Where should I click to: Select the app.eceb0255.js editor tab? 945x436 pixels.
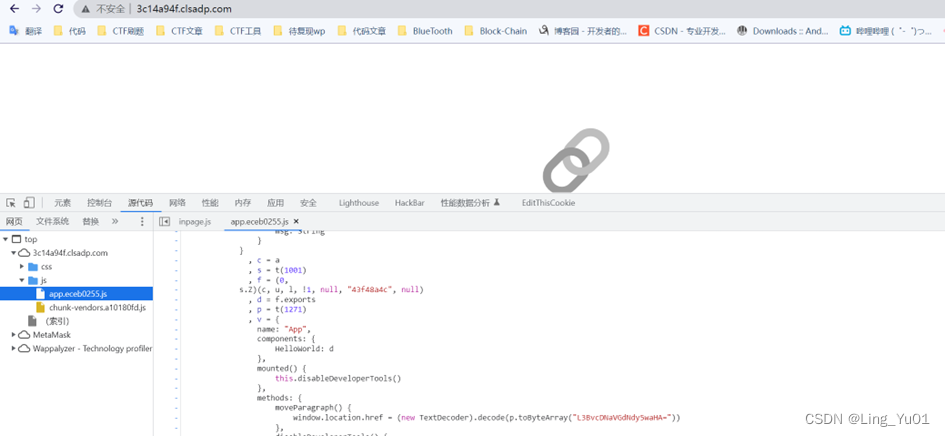260,221
